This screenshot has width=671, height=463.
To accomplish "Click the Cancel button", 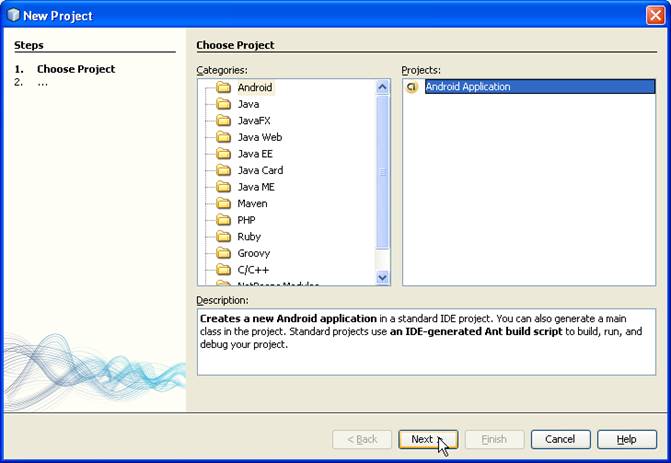I will click(561, 439).
